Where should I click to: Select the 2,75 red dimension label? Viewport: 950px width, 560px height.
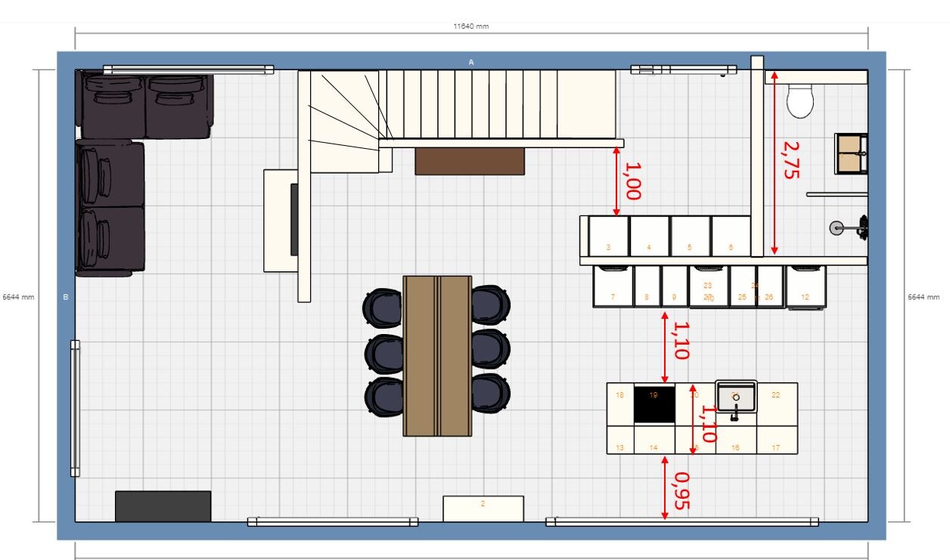789,159
